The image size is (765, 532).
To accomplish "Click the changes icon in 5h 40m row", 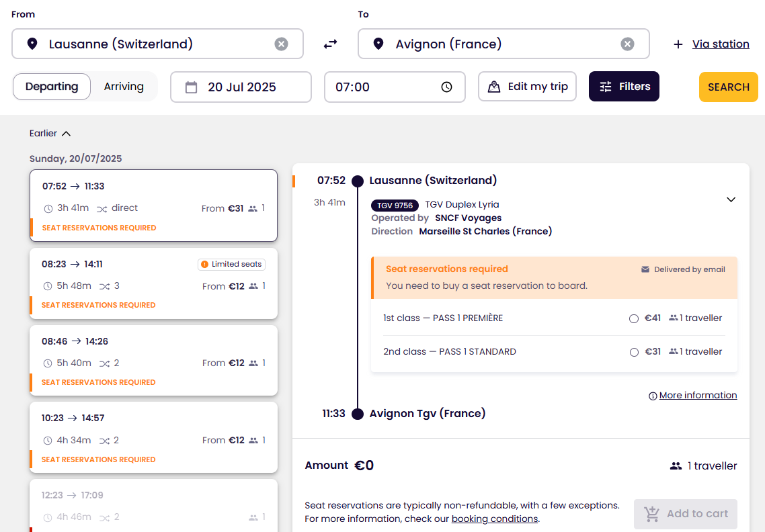I will (104, 363).
